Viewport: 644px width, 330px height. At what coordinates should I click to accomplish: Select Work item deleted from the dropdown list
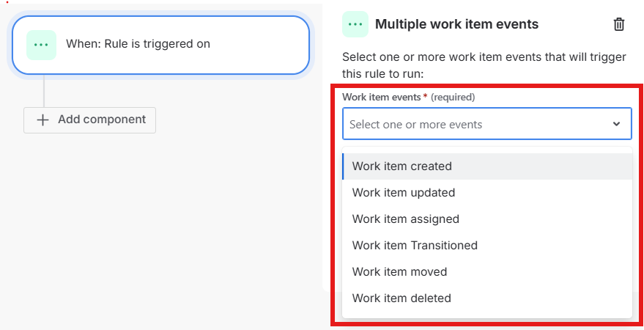click(401, 298)
